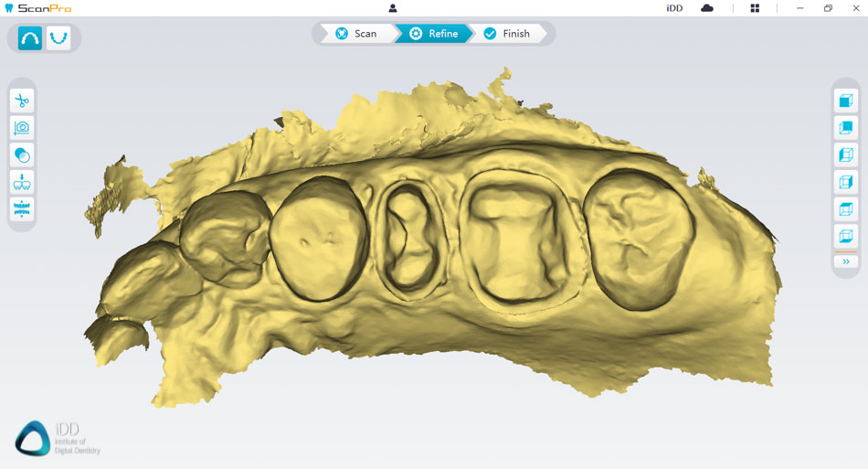Viewport: 868px width, 469px height.
Task: Open the teeth with down-arrow tool
Action: [x=22, y=182]
